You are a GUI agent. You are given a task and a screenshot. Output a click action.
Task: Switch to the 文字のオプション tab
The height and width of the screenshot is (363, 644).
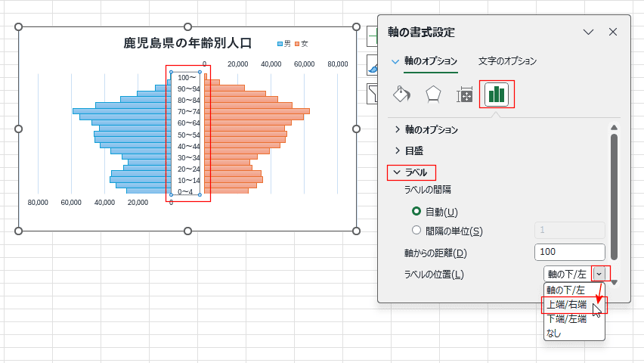click(x=507, y=60)
